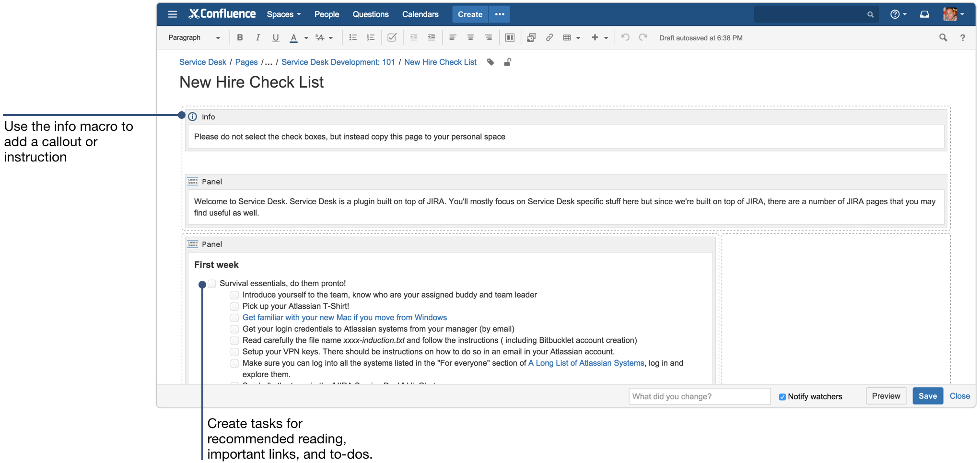The height and width of the screenshot is (463, 980).
Task: Open New Hire Check List breadcrumb link
Action: coord(440,62)
